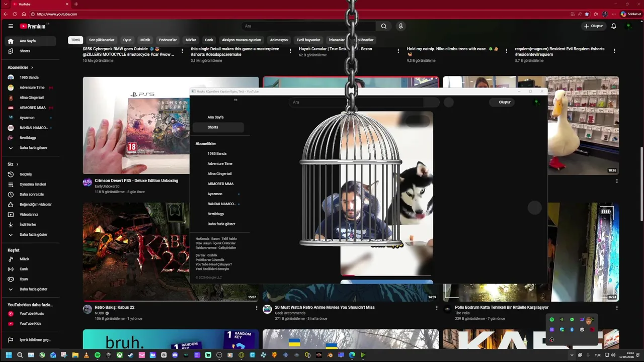
Task: Open Spotify from the taskbar
Action: (97, 355)
